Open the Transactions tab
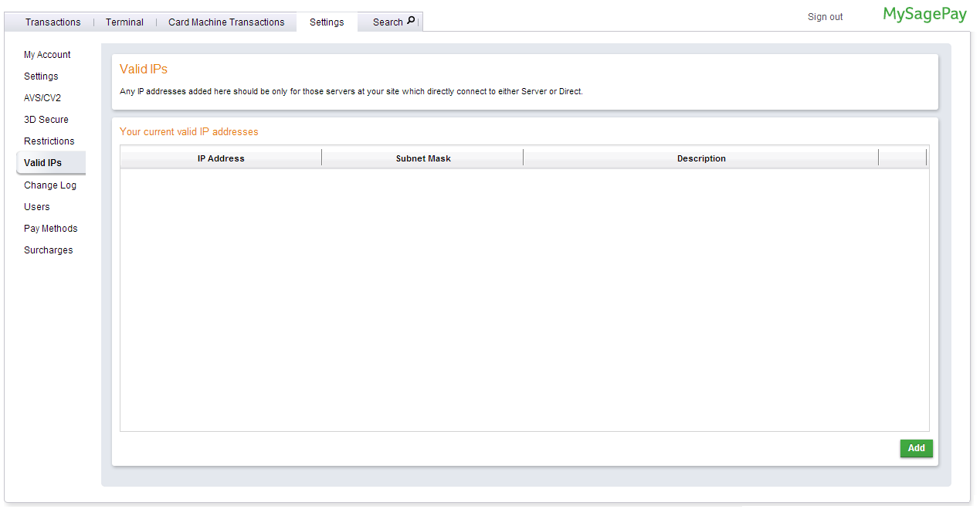Image resolution: width=980 pixels, height=523 pixels. (x=53, y=22)
